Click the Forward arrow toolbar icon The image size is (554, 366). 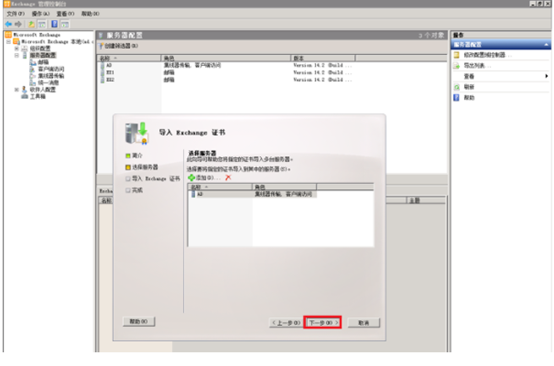(x=18, y=24)
